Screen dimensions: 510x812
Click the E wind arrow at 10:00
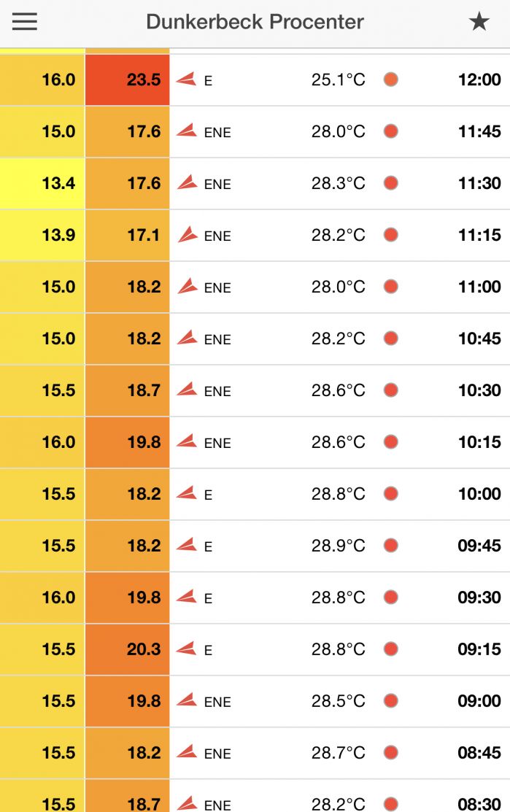[187, 493]
